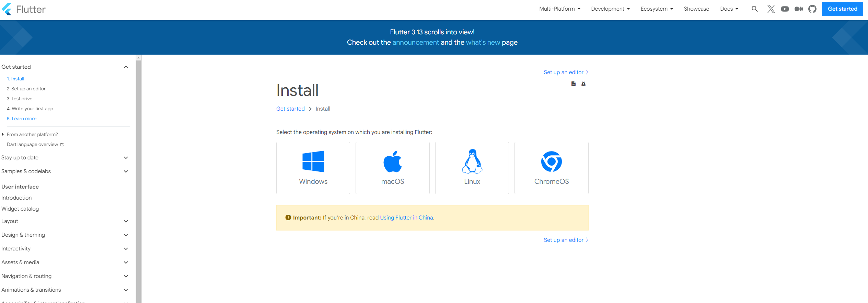Select 1. Install in sidebar
The image size is (868, 303).
tap(15, 79)
